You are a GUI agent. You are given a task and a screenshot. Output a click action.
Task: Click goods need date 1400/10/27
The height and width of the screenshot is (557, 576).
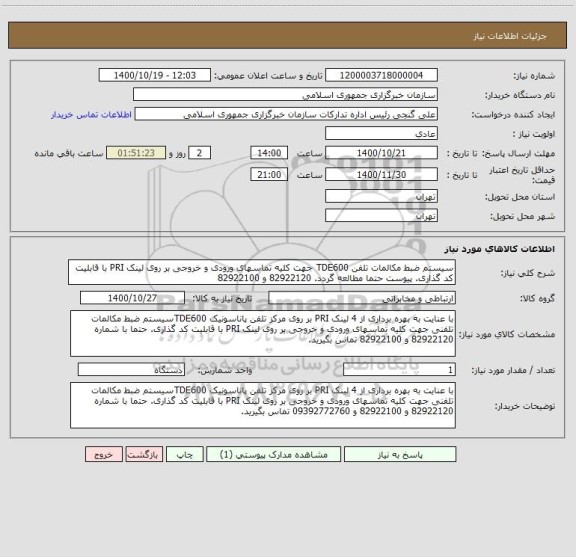coord(132,298)
